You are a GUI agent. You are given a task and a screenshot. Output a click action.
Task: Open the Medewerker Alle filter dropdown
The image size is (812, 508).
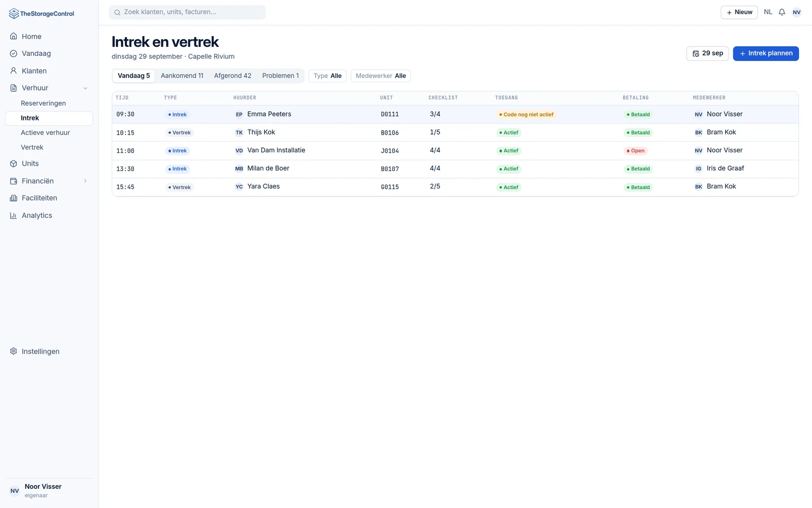pyautogui.click(x=381, y=76)
